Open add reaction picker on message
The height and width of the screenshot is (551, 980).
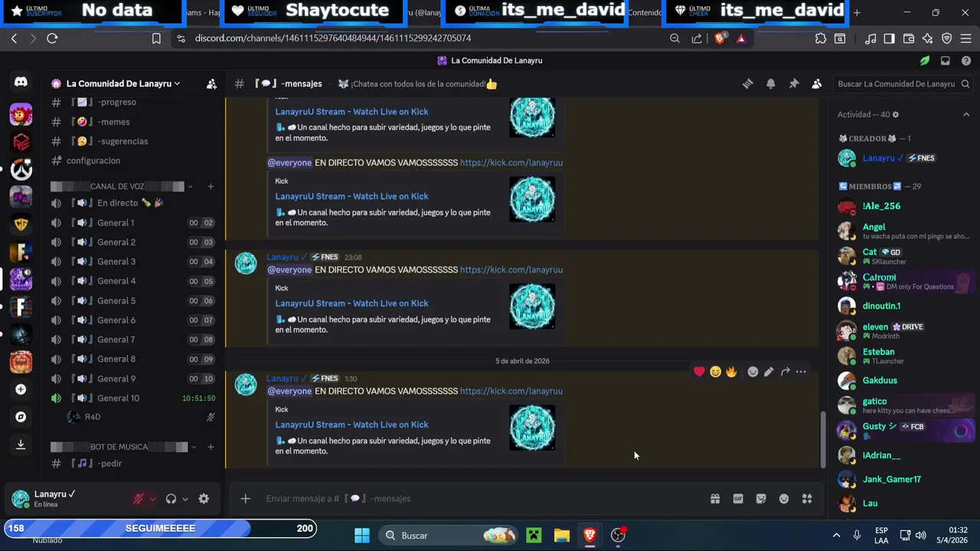tap(753, 371)
